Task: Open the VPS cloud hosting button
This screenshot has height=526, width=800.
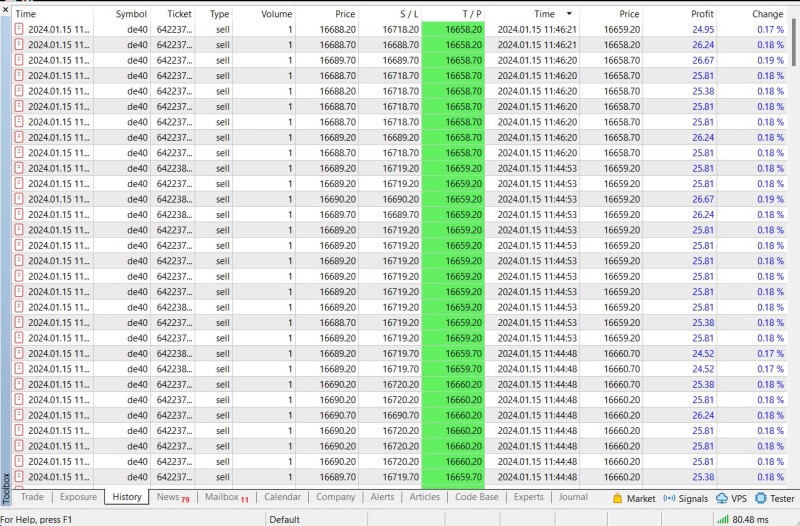Action: [x=731, y=498]
